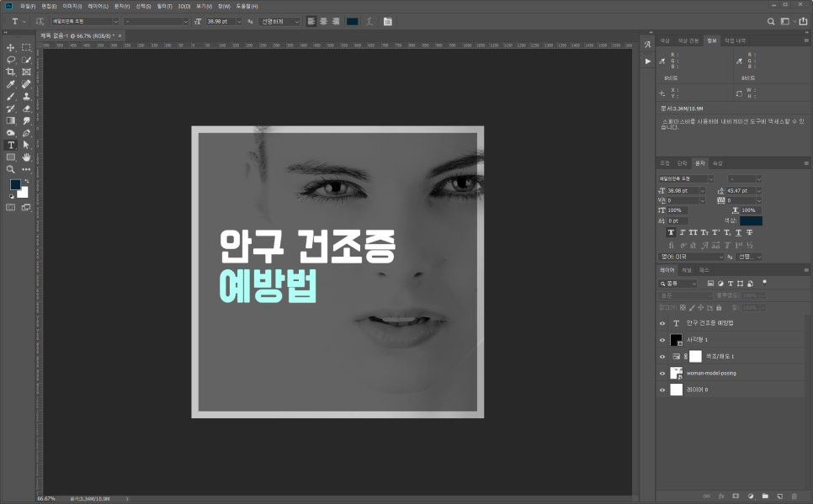Select the Eyedropper tool in the toolbox
The height and width of the screenshot is (504, 813).
[x=11, y=85]
